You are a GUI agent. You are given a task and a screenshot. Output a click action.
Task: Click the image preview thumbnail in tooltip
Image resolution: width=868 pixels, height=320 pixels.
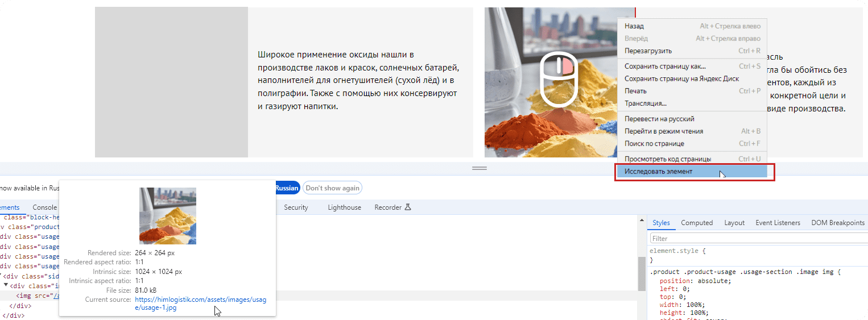pyautogui.click(x=168, y=216)
